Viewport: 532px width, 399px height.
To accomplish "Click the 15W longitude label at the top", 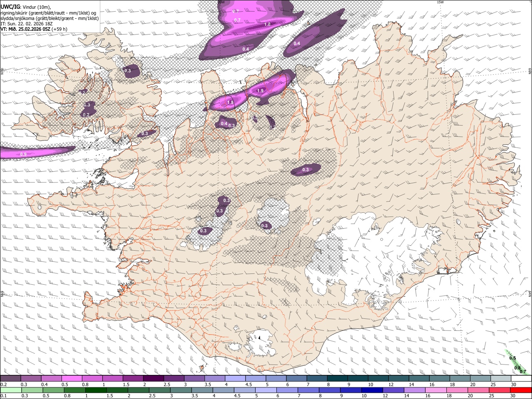I will click(440, 2).
